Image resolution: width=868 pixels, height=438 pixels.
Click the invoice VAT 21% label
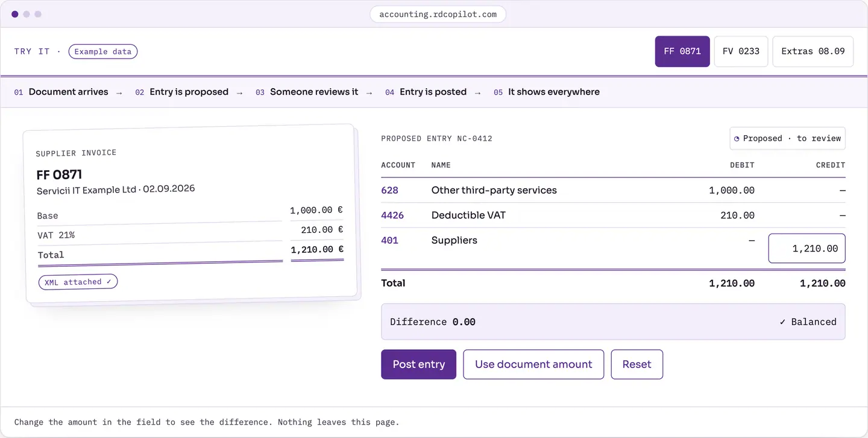pyautogui.click(x=56, y=235)
